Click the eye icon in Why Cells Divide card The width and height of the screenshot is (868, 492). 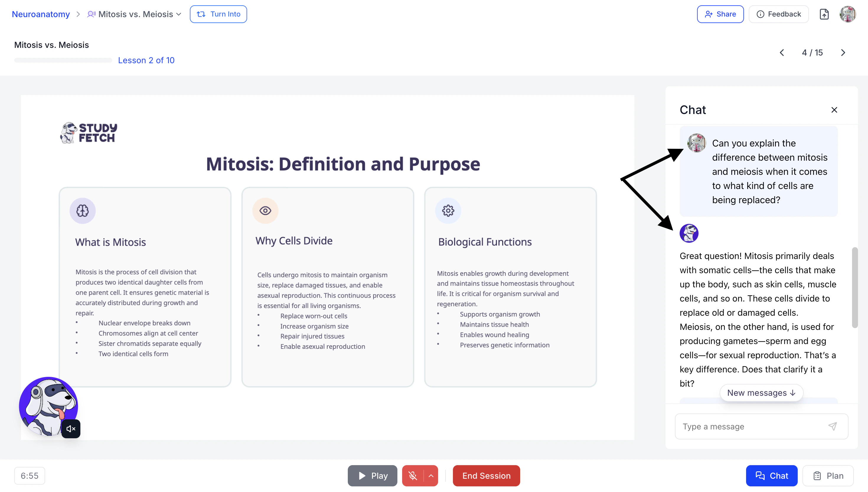(x=265, y=211)
